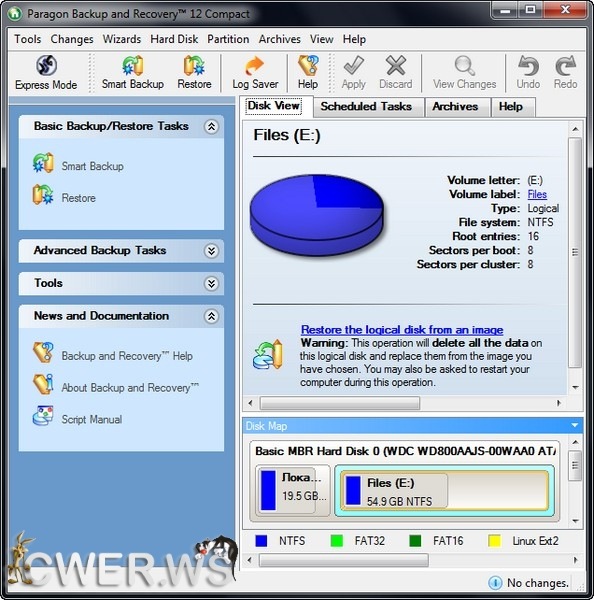Open the Wizards menu
The image size is (594, 600).
click(x=122, y=39)
